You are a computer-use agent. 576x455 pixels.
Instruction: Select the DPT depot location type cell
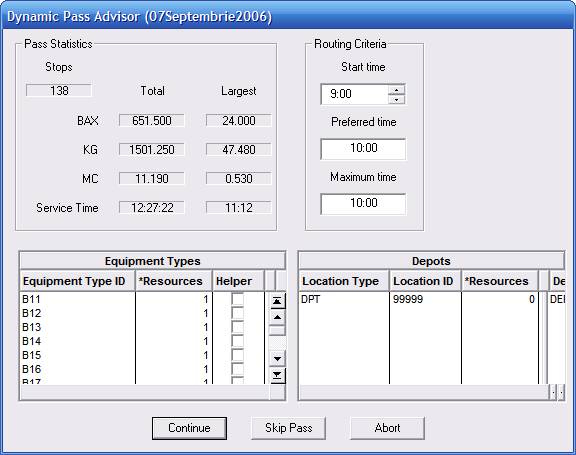[344, 299]
